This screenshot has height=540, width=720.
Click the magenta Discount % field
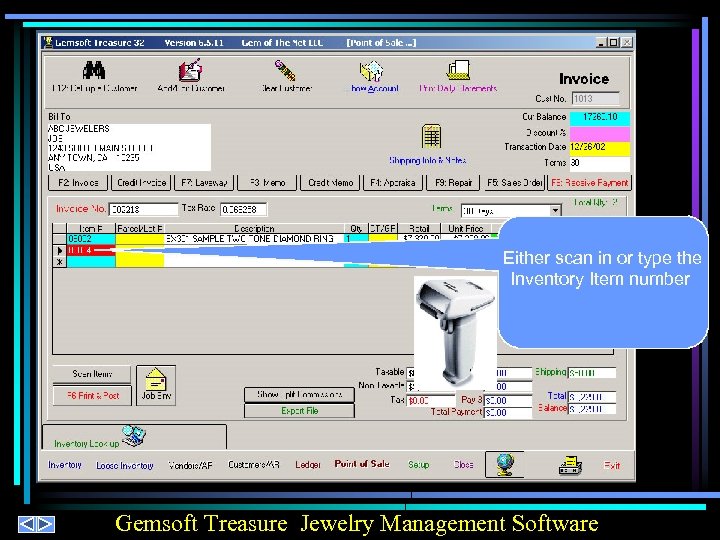(x=600, y=134)
